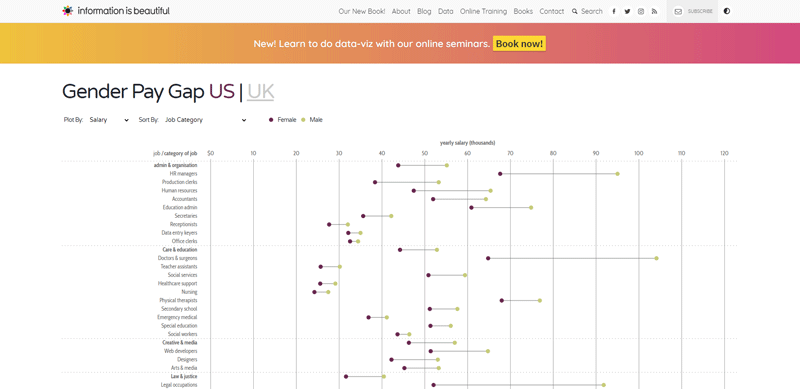Screen dimensions: 800x389
Task: Open the Twitter icon link
Action: click(627, 11)
